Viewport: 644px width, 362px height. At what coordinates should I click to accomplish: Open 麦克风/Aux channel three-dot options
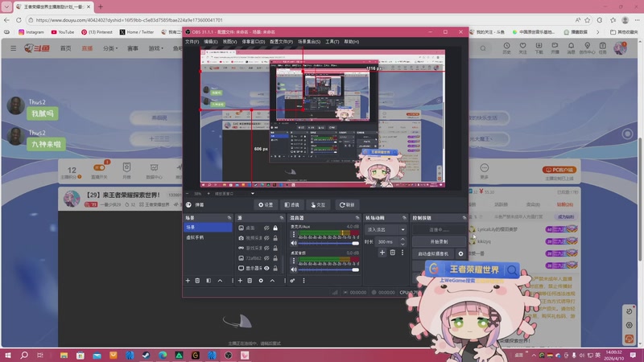[x=293, y=234]
